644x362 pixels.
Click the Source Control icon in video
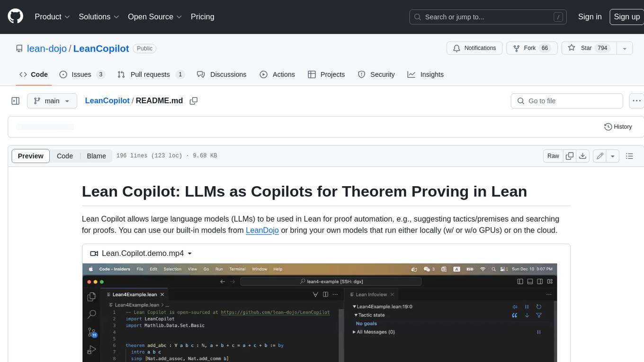pos(92,332)
